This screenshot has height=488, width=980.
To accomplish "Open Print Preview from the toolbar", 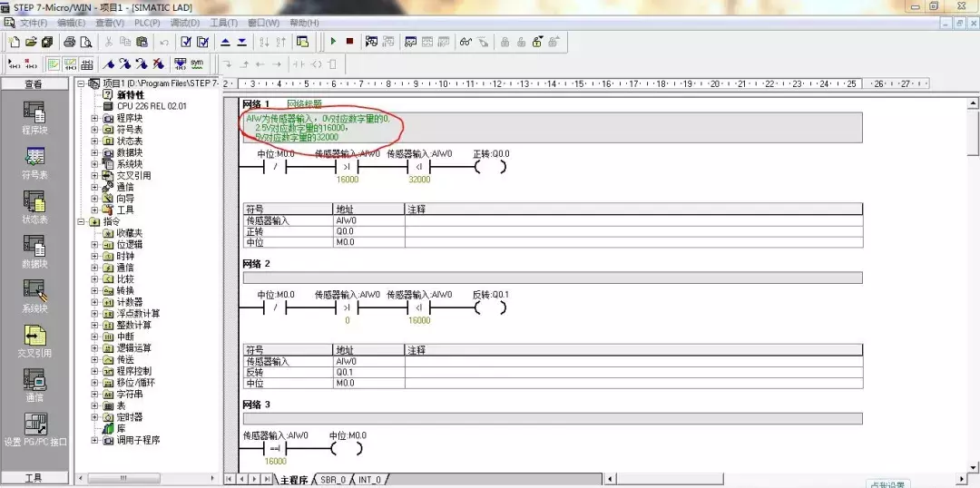I will coord(85,42).
